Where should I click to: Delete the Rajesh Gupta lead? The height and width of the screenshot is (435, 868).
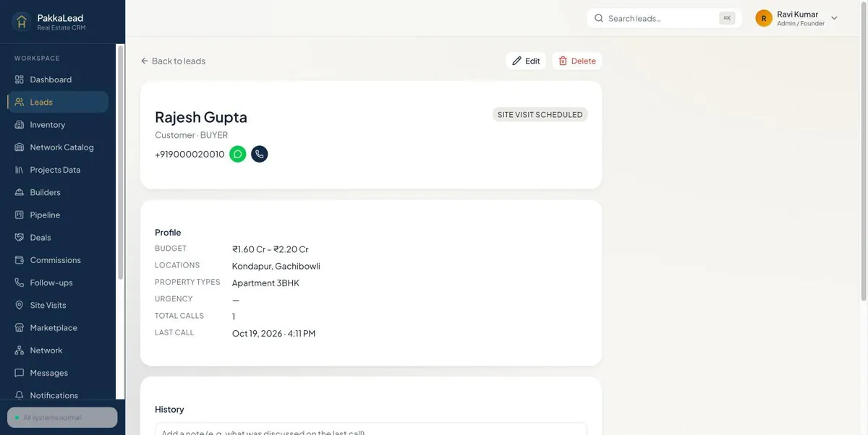[577, 61]
